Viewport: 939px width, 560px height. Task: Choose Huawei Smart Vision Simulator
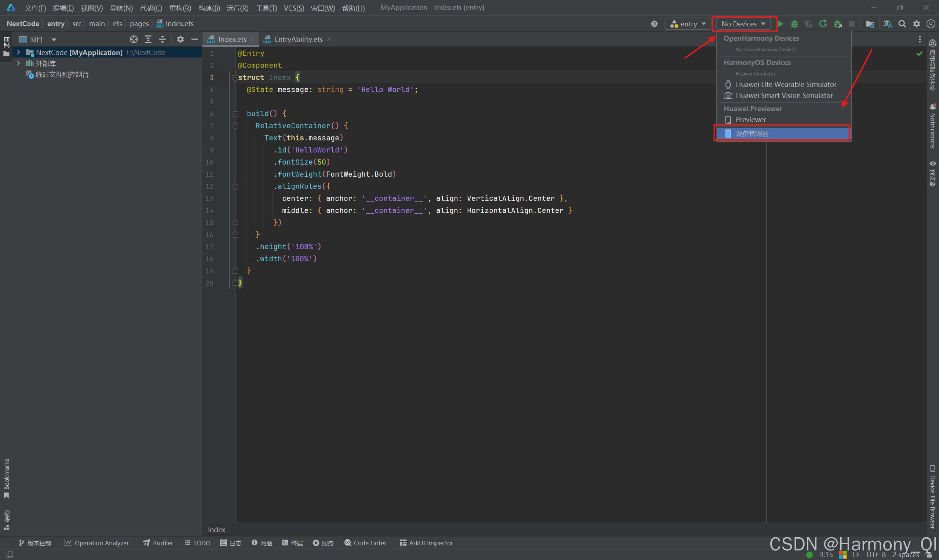click(783, 96)
